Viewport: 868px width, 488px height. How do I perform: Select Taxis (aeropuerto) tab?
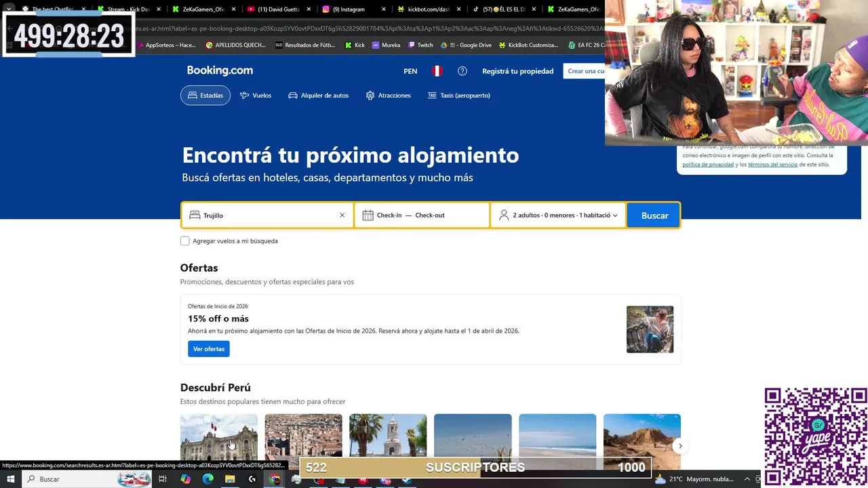tap(459, 96)
